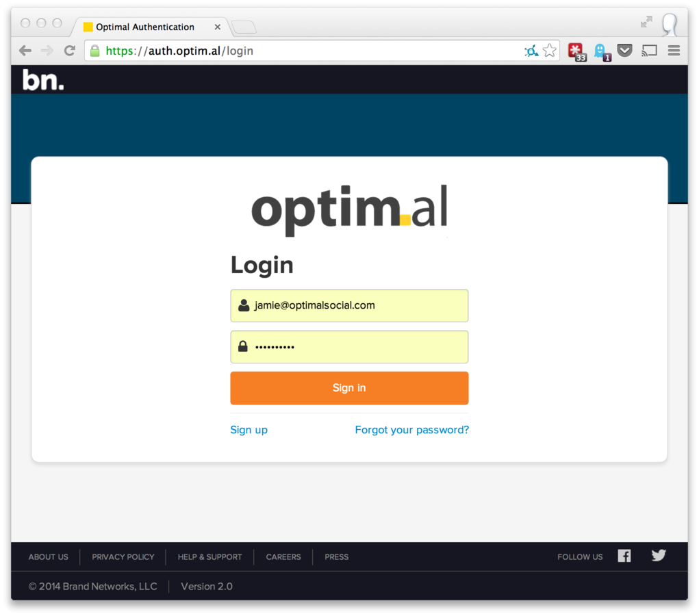This screenshot has width=699, height=616.
Task: Click the Forgot your password? link
Action: 412,430
